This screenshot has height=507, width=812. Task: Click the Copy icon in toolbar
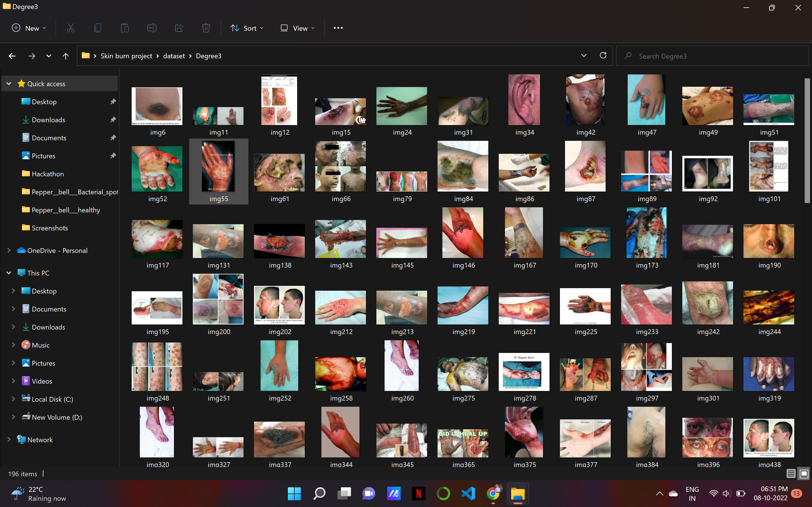click(98, 28)
